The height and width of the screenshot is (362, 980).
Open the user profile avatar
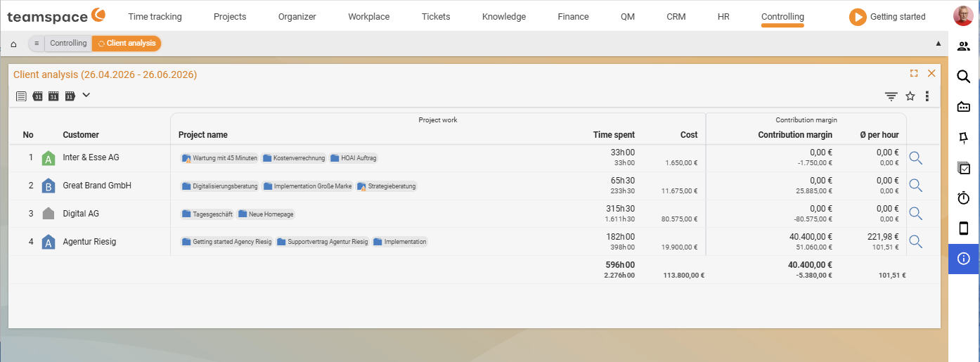[x=963, y=16]
